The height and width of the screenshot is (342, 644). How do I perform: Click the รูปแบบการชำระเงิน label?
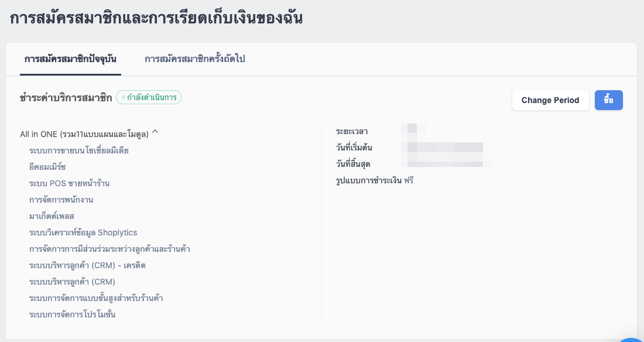[368, 180]
